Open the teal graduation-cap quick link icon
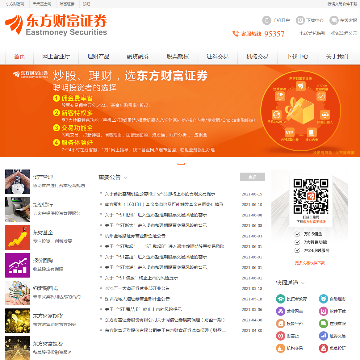 pos(280,299)
